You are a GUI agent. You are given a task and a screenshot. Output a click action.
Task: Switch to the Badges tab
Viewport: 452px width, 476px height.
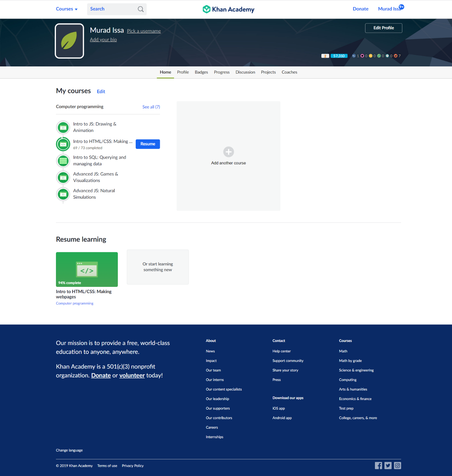201,72
